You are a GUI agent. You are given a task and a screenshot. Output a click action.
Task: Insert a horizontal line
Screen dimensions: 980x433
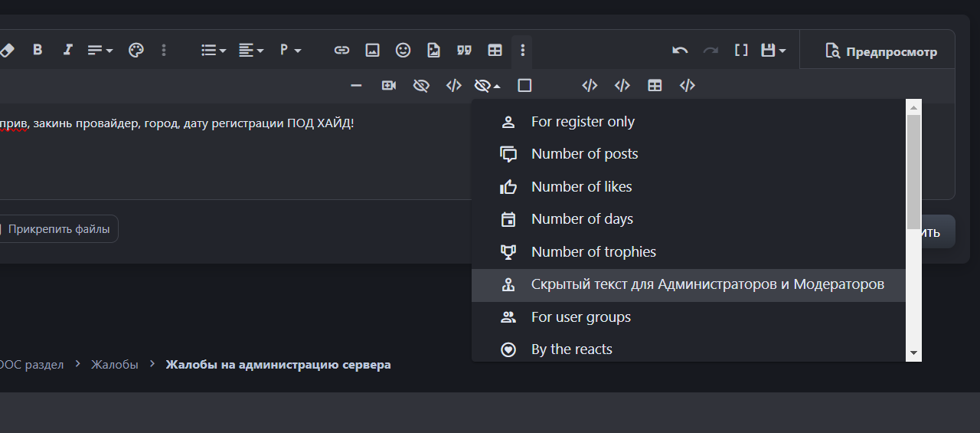coord(356,86)
